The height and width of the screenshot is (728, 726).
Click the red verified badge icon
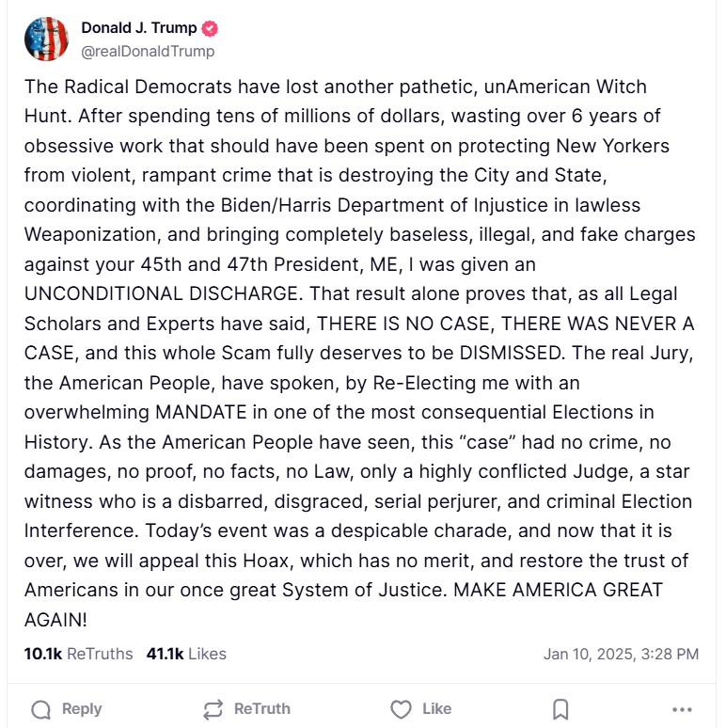[x=212, y=28]
